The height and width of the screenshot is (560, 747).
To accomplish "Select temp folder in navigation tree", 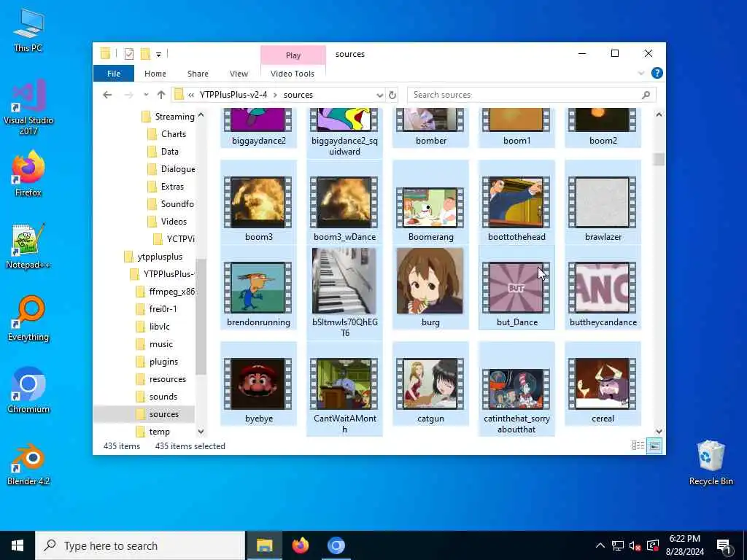I will click(x=152, y=432).
